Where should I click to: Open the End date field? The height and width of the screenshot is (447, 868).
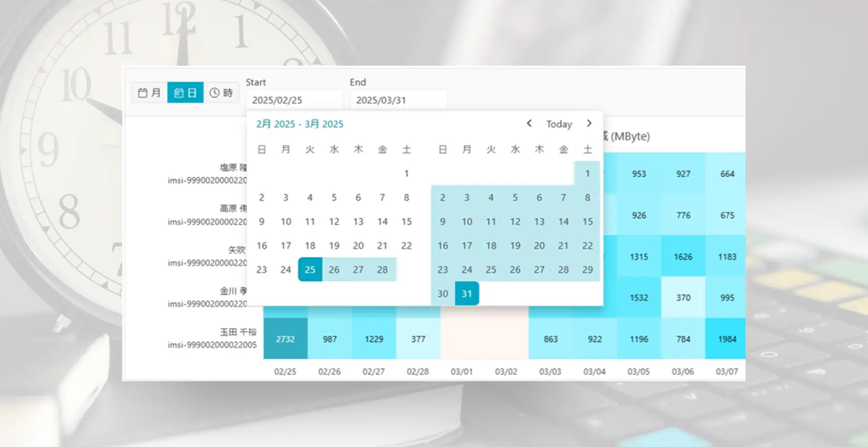(398, 100)
